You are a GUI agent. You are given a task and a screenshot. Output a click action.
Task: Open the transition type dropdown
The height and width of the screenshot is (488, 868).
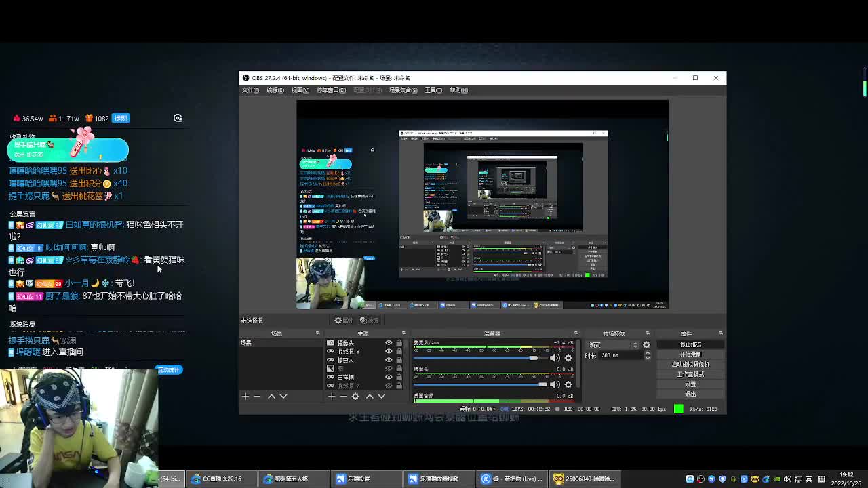tap(613, 345)
